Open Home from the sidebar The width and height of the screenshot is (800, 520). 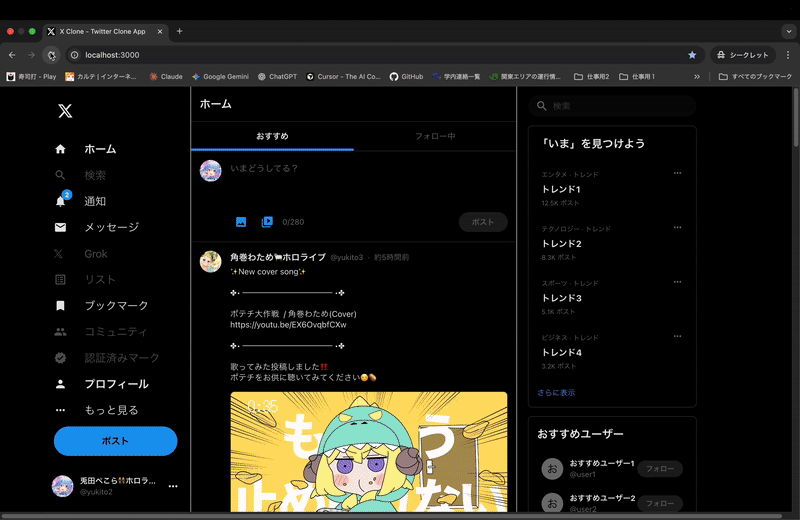(x=86, y=149)
